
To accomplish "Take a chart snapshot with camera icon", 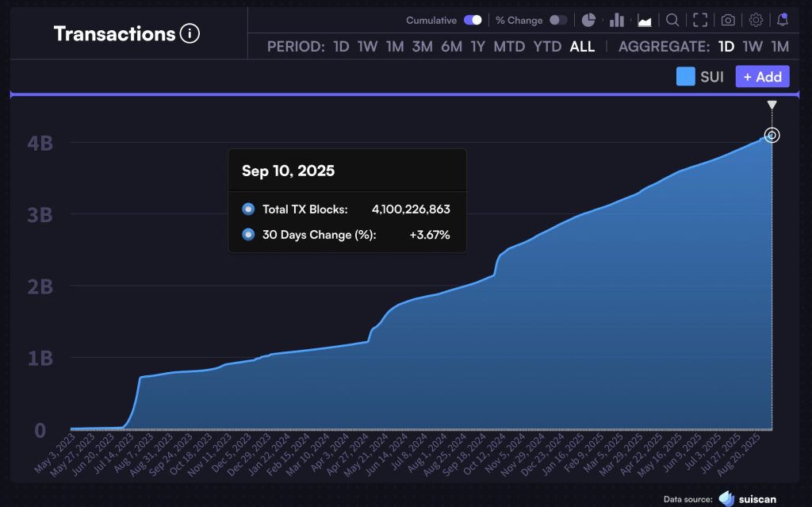I will pyautogui.click(x=728, y=21).
